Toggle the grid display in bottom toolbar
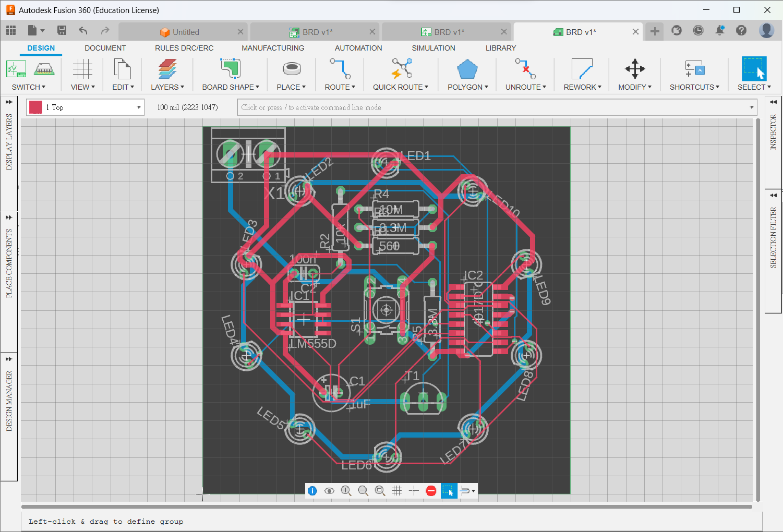 pos(396,491)
